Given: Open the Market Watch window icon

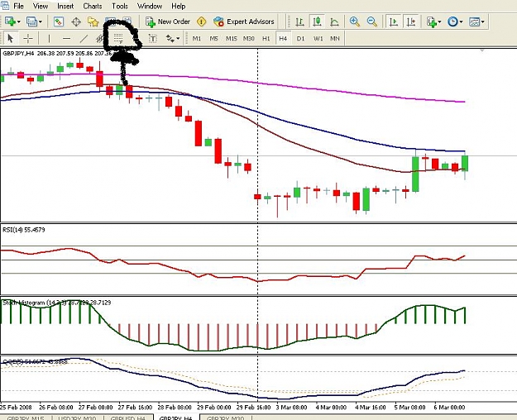Looking at the screenshot, I should [59, 21].
